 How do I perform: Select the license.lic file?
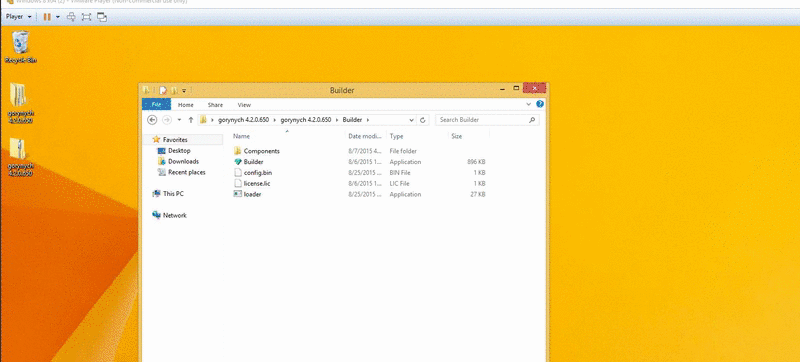(x=257, y=184)
